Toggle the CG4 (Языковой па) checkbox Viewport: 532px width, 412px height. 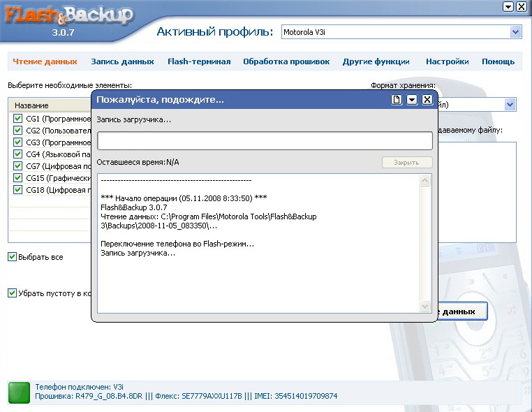(17, 154)
